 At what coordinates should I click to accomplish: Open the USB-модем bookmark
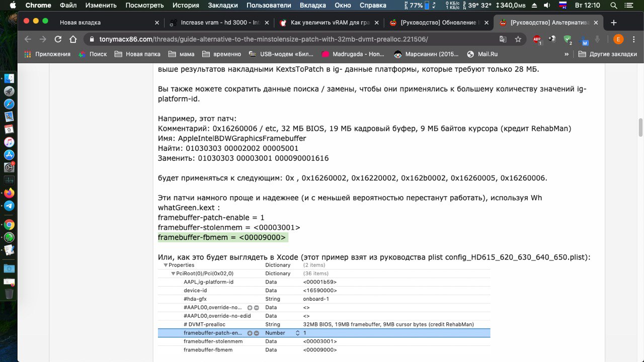pos(282,54)
